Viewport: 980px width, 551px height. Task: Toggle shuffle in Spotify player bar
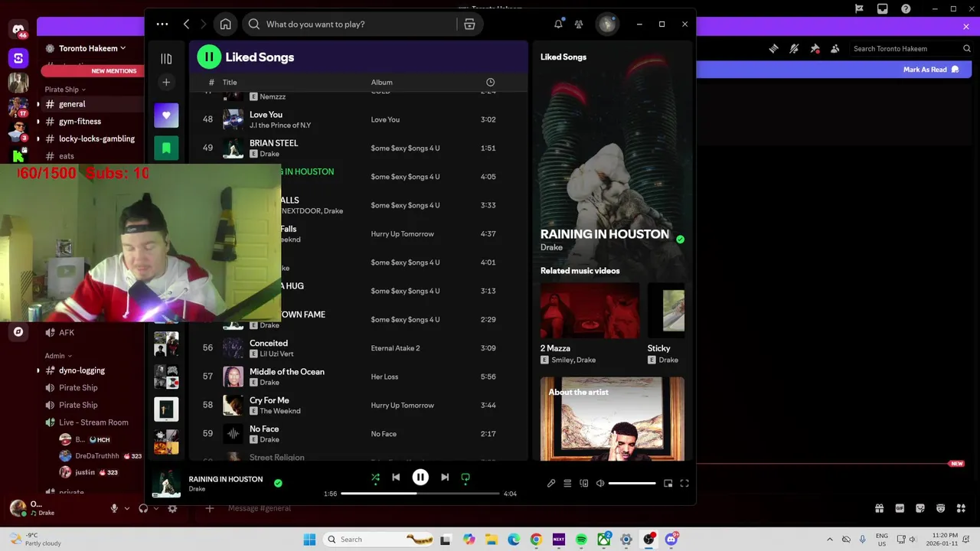(375, 478)
